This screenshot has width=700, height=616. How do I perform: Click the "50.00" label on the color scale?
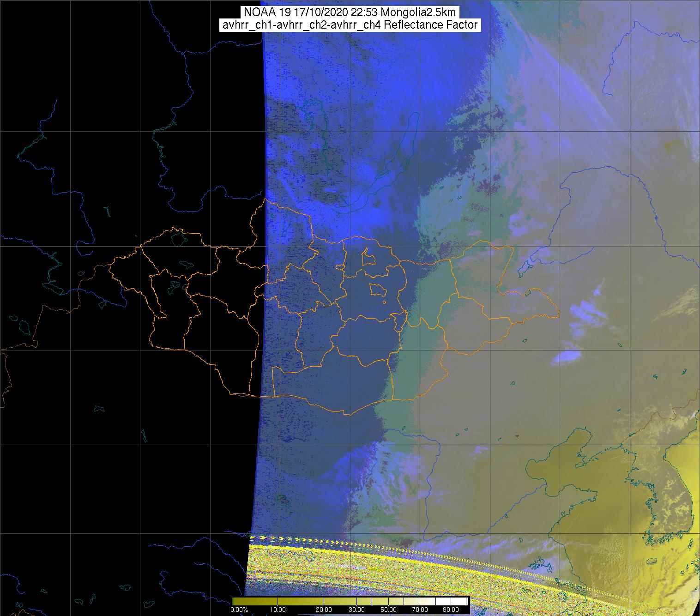click(x=388, y=610)
